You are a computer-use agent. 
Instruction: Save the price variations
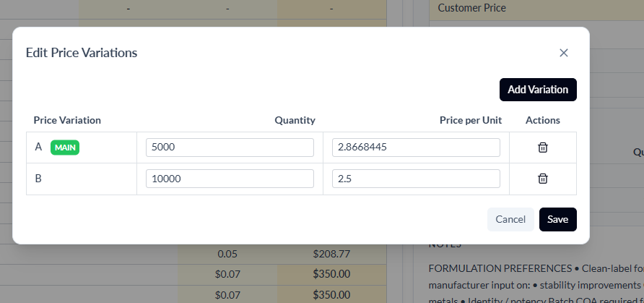tap(558, 220)
